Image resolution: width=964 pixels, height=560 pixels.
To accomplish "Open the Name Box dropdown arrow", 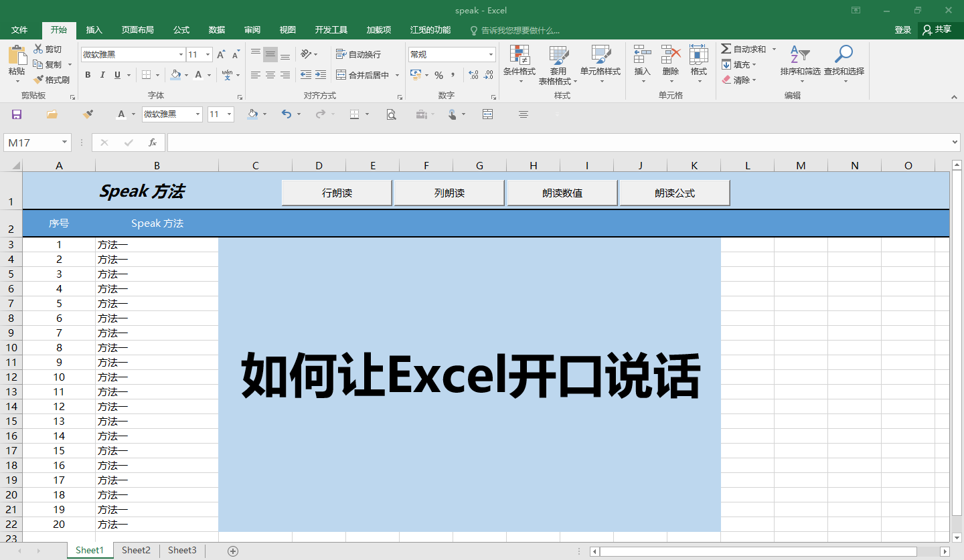I will click(x=65, y=143).
